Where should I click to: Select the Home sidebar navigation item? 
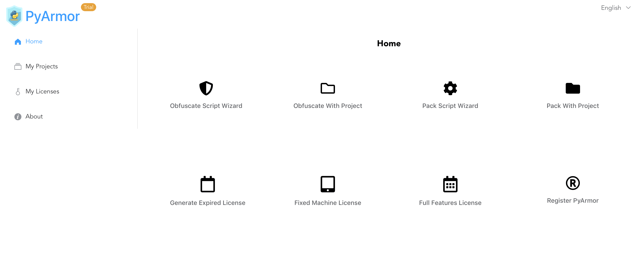34,41
